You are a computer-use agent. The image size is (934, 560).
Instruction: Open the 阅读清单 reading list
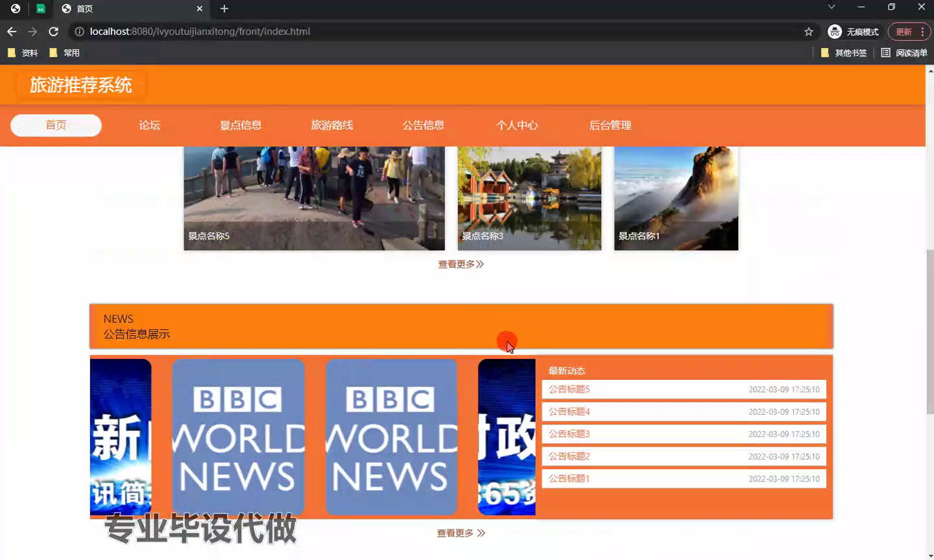point(904,52)
